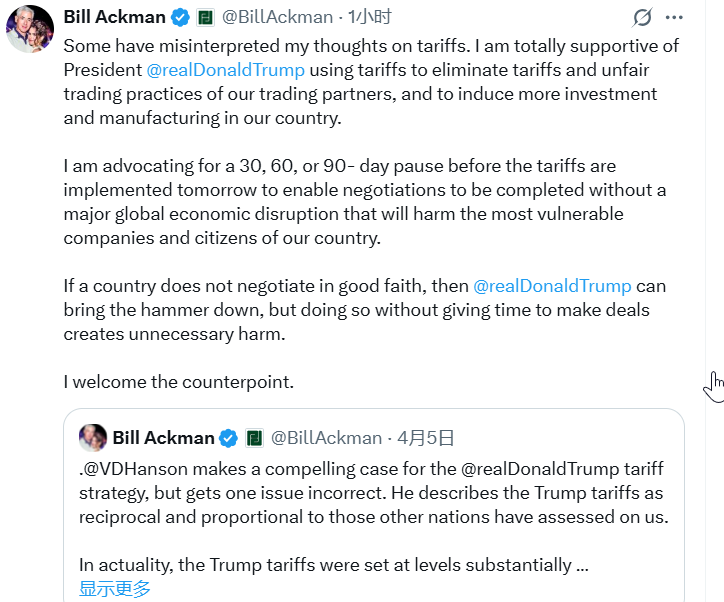Open the more options ellipsis menu
The image size is (724, 602).
click(675, 17)
